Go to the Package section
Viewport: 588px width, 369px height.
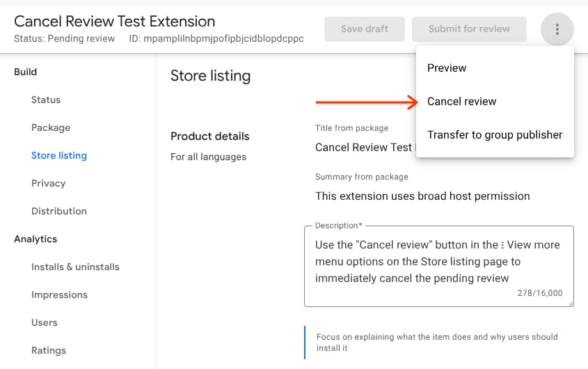pos(51,128)
